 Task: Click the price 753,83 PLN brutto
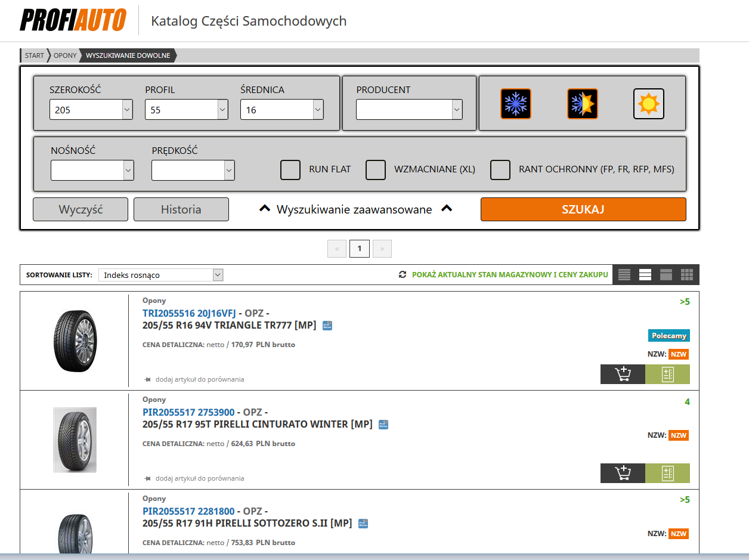pyautogui.click(x=263, y=543)
